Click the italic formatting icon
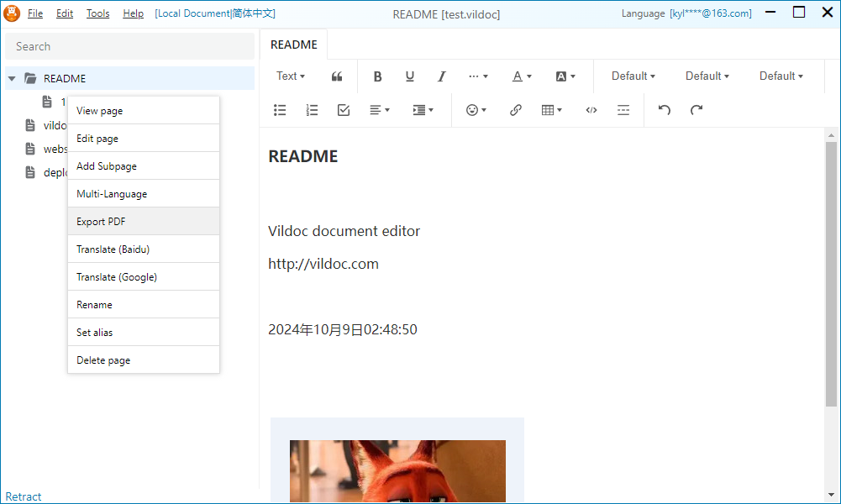Image resolution: width=841 pixels, height=504 pixels. point(441,76)
